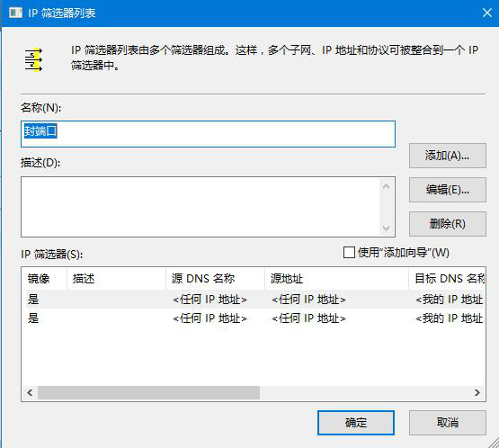Select the first filter row's 是 cell
The image size is (499, 448).
point(33,300)
